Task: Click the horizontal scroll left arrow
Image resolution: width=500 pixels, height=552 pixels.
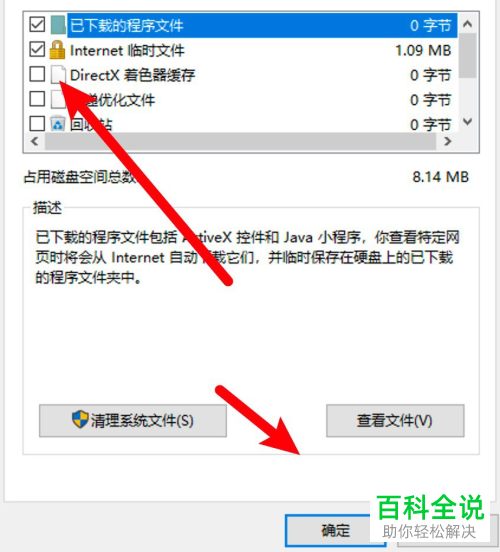Action: click(35, 142)
